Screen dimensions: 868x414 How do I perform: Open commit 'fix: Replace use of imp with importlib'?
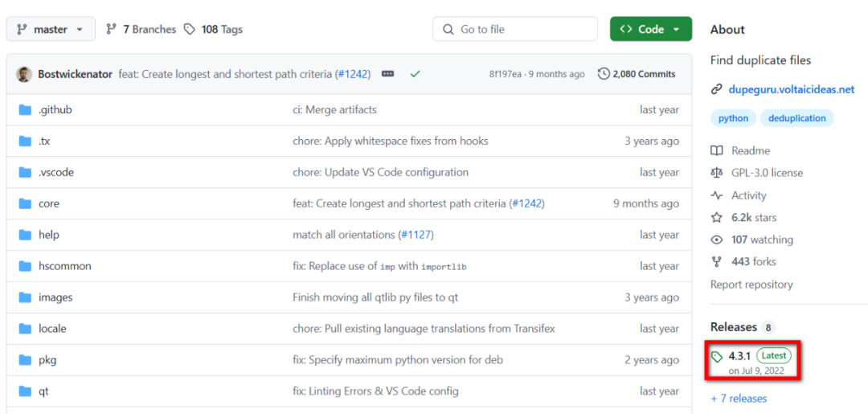click(x=379, y=266)
